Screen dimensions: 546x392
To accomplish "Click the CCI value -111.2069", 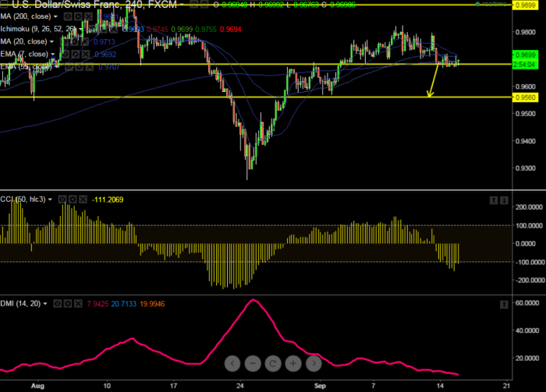I will point(108,200).
